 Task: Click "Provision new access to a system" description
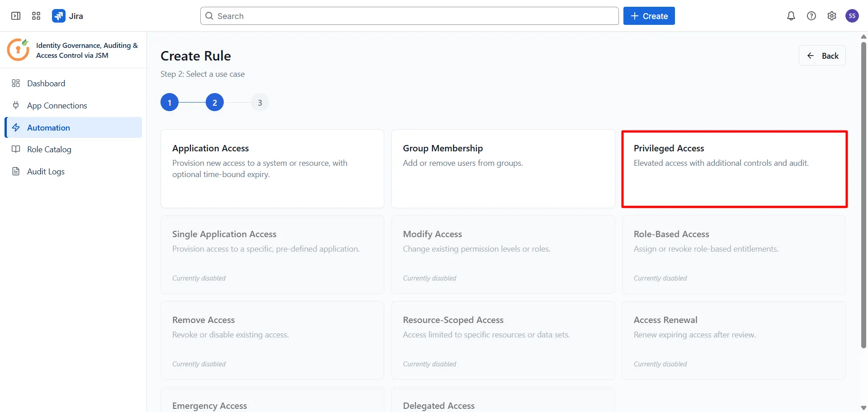click(x=260, y=169)
